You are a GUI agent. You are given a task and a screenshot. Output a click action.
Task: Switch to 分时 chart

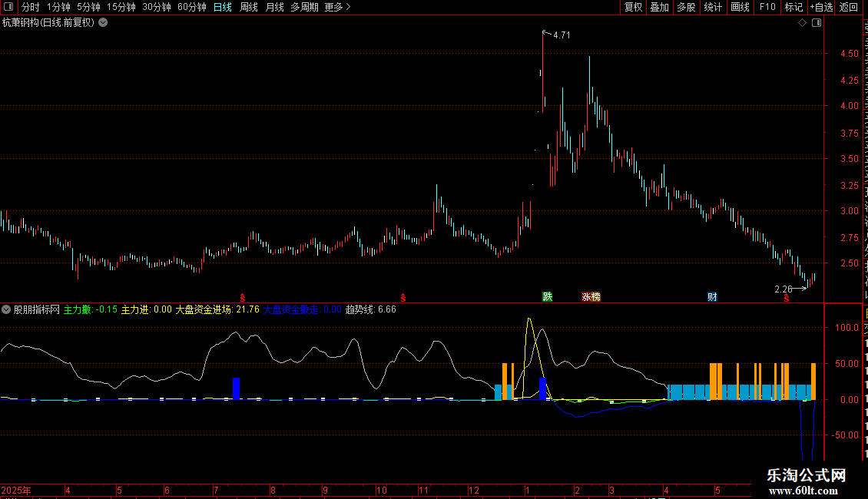(x=31, y=7)
